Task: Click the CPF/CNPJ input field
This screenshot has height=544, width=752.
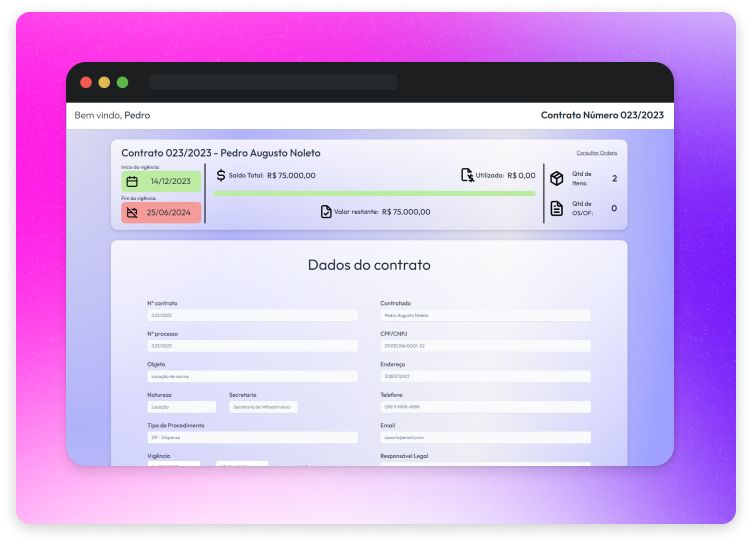Action: pyautogui.click(x=485, y=346)
